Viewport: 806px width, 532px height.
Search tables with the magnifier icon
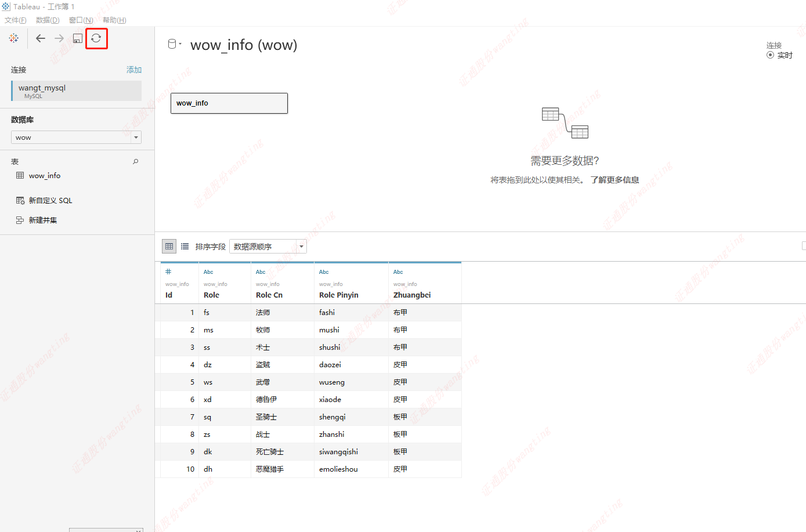[x=136, y=161]
